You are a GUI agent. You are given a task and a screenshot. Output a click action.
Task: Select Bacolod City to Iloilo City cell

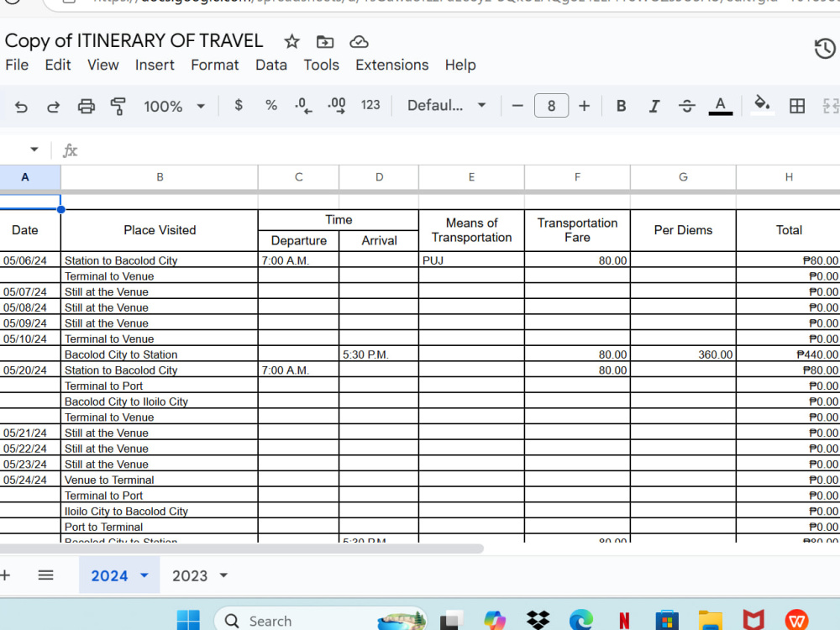point(160,402)
